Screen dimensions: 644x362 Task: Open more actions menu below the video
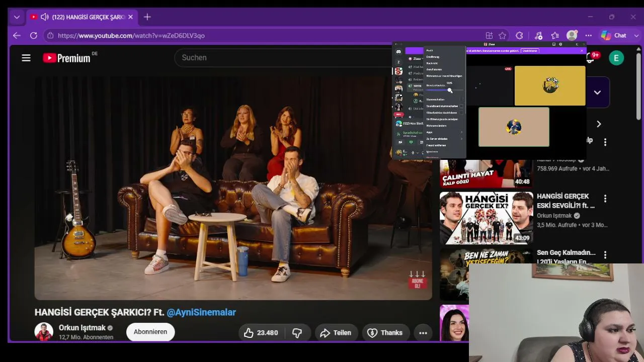pos(423,333)
